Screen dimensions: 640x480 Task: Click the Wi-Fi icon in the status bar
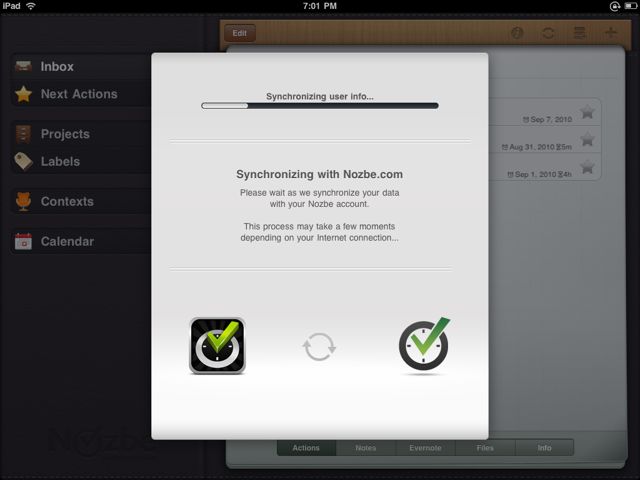click(31, 6)
